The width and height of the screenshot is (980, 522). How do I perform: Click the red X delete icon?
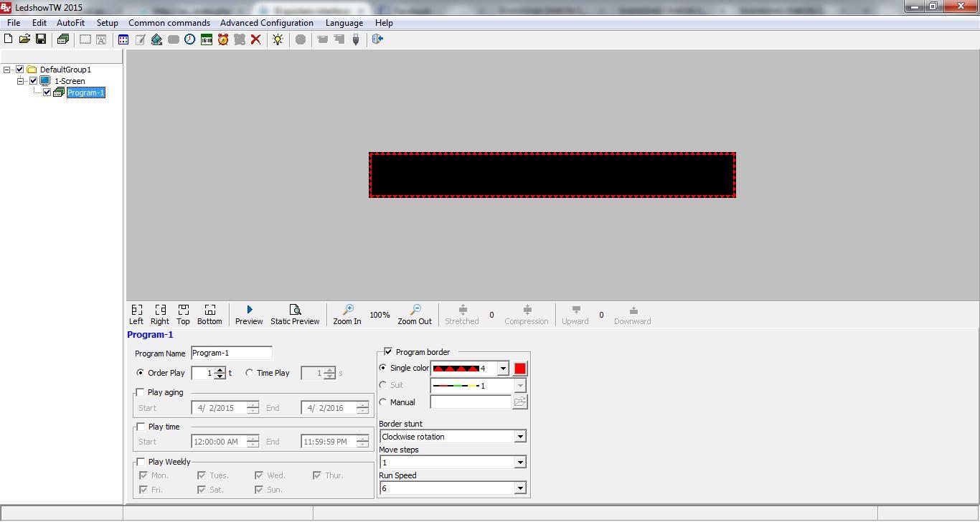click(x=255, y=39)
